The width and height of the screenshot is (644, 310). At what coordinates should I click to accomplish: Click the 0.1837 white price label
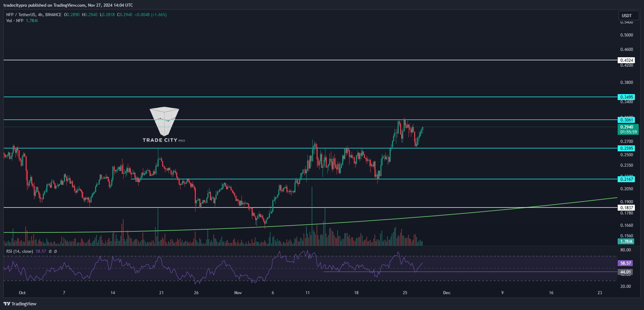(x=626, y=208)
